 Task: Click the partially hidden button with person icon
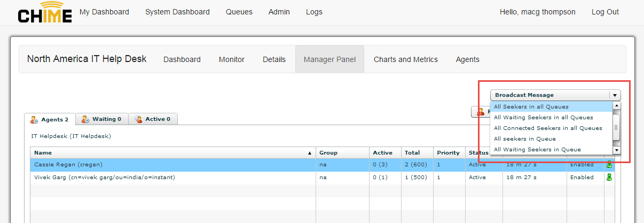tap(480, 112)
